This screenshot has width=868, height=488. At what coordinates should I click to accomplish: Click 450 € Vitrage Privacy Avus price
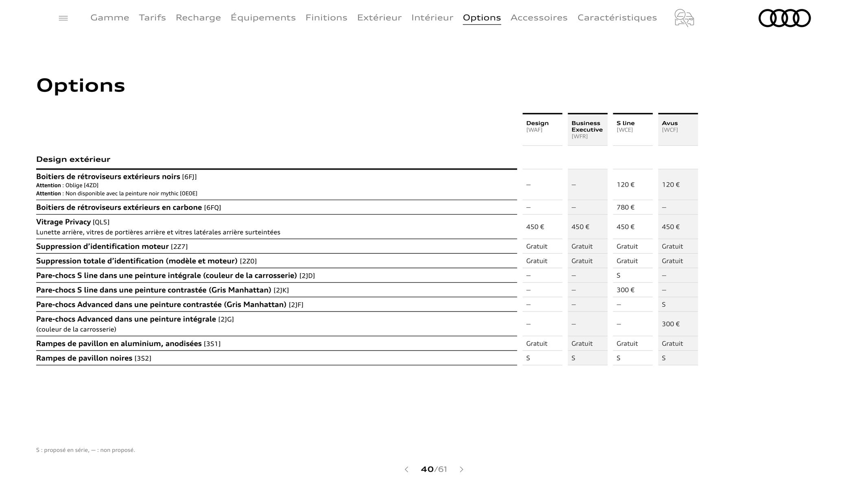click(671, 227)
